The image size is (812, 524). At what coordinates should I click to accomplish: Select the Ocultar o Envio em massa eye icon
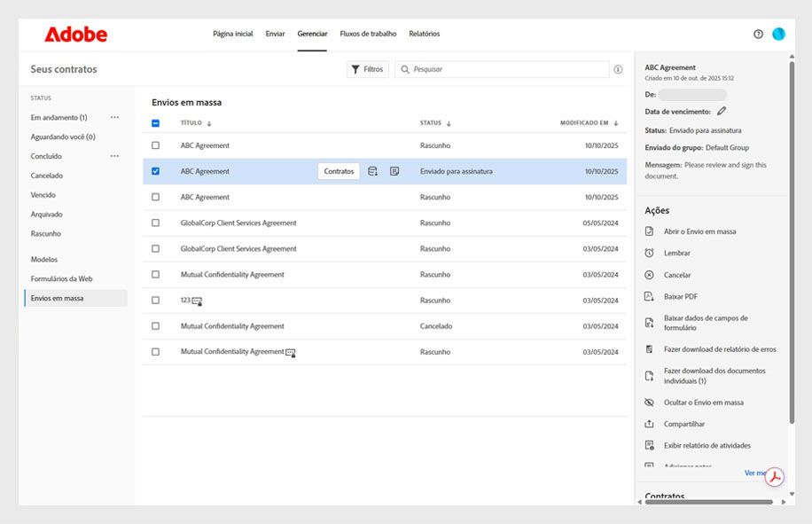pos(650,401)
